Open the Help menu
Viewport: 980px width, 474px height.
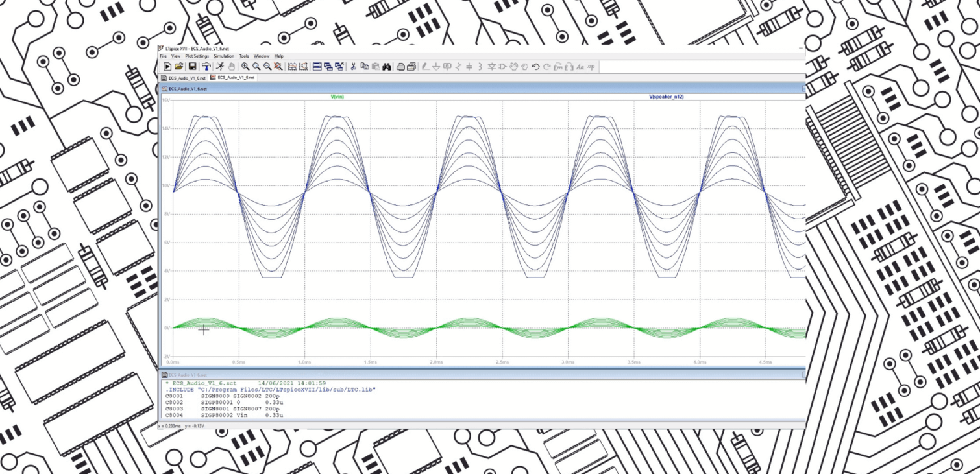coord(279,56)
